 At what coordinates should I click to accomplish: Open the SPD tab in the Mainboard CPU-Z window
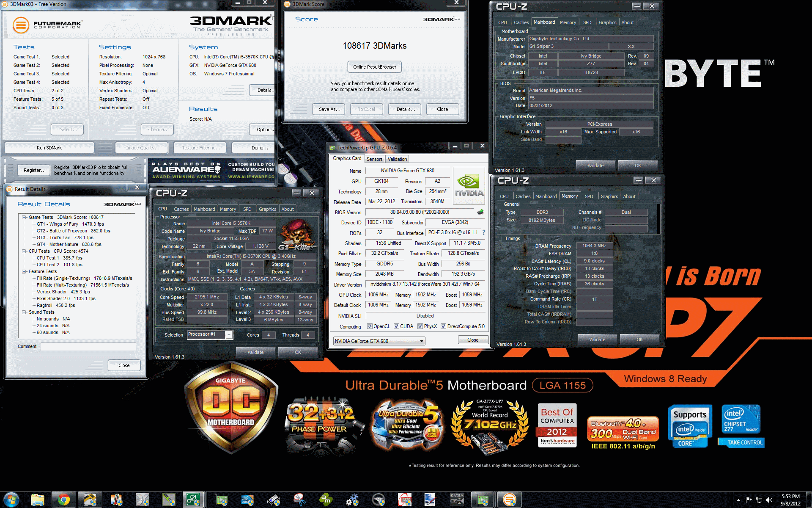coord(587,22)
